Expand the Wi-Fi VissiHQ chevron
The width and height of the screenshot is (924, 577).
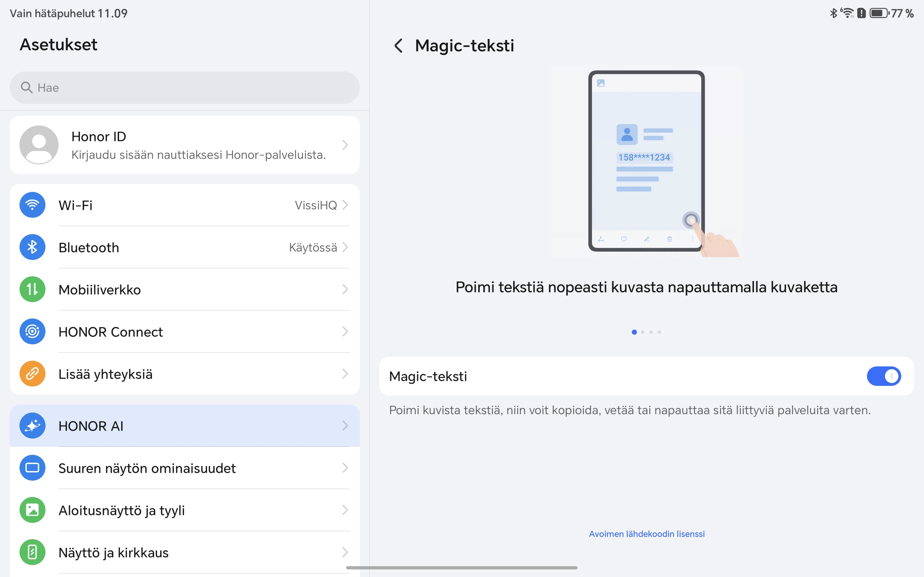pos(345,205)
